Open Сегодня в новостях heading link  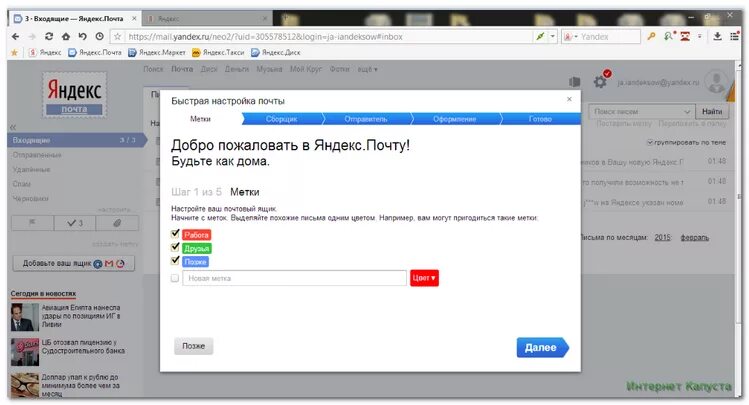coord(43,293)
